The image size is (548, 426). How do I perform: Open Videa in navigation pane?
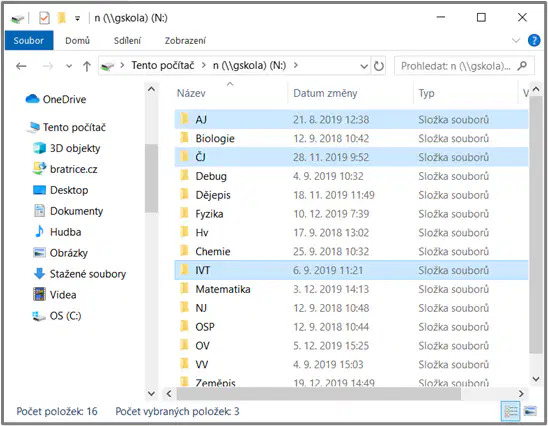55,295
